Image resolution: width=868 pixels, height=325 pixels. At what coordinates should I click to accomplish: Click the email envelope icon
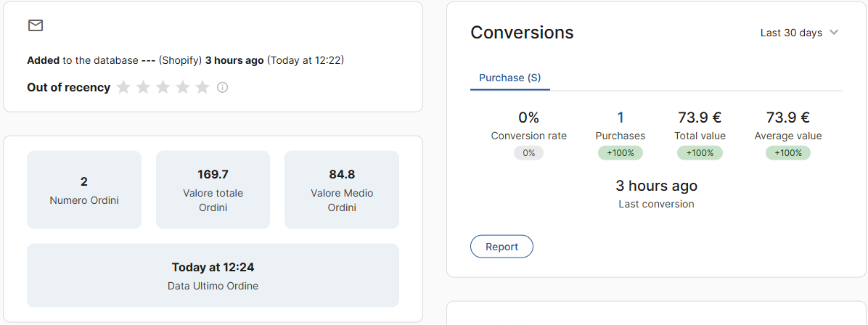(x=36, y=25)
